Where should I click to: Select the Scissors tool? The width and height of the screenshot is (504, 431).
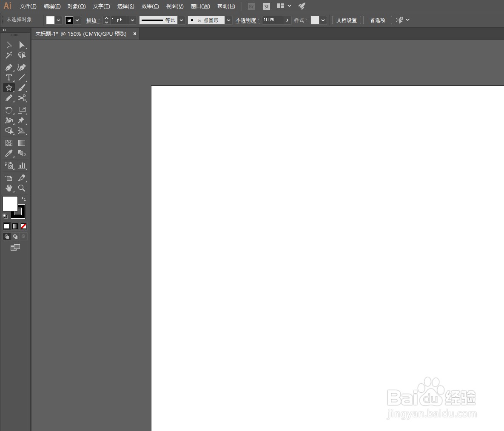[22, 98]
